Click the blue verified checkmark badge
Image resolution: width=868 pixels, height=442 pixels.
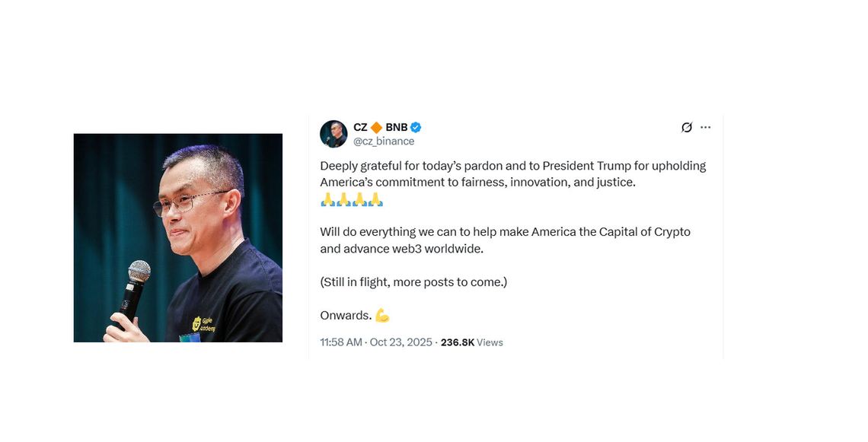[x=416, y=127]
